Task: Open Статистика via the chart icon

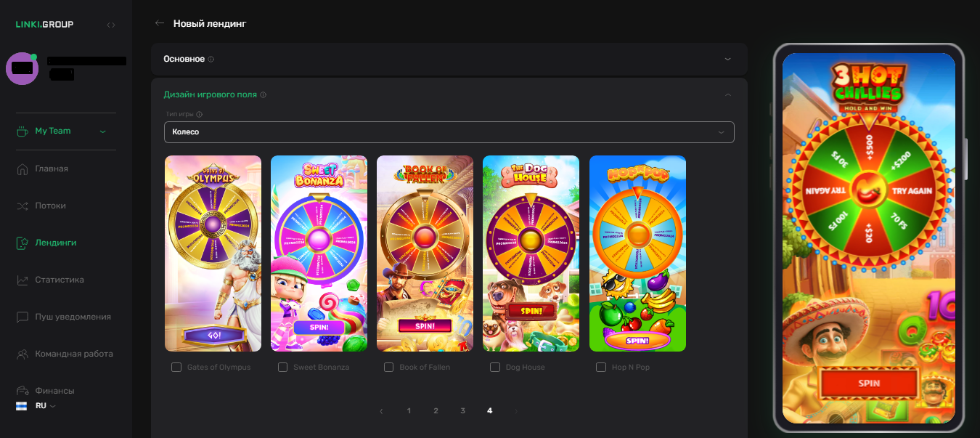Action: (22, 280)
